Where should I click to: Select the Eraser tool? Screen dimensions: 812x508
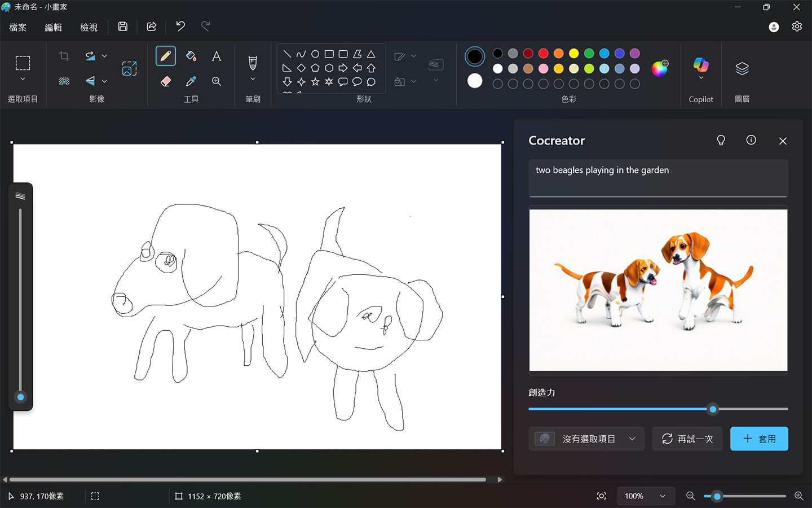point(166,81)
